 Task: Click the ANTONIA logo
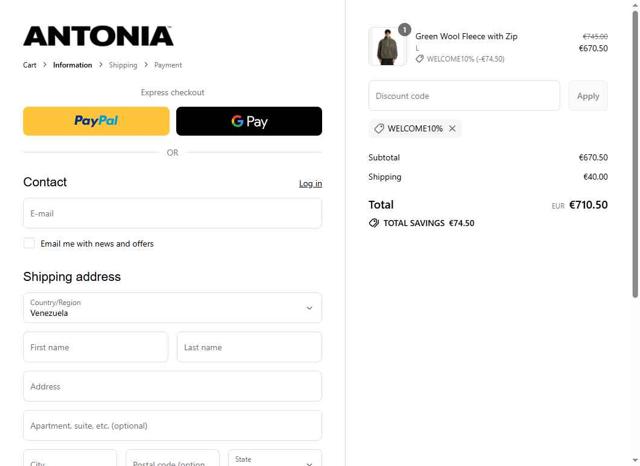[98, 37]
